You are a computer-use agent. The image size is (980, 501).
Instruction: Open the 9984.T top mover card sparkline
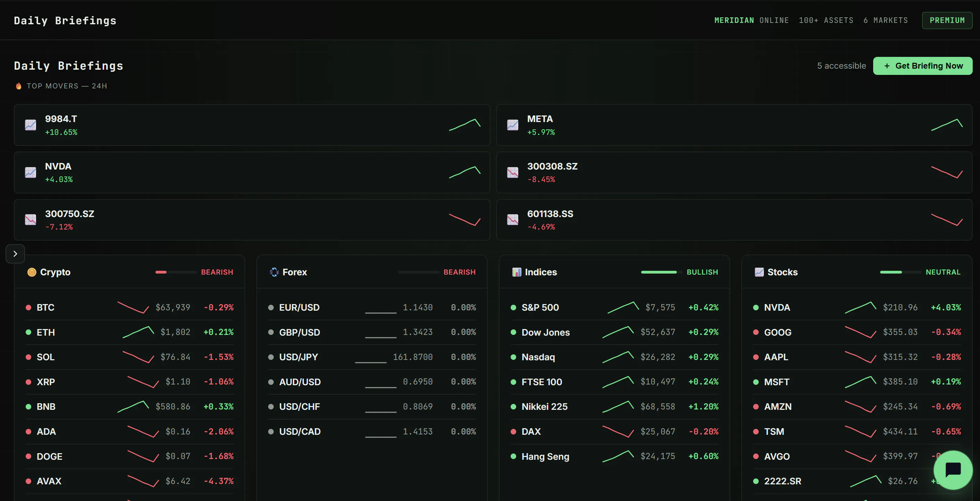(465, 125)
